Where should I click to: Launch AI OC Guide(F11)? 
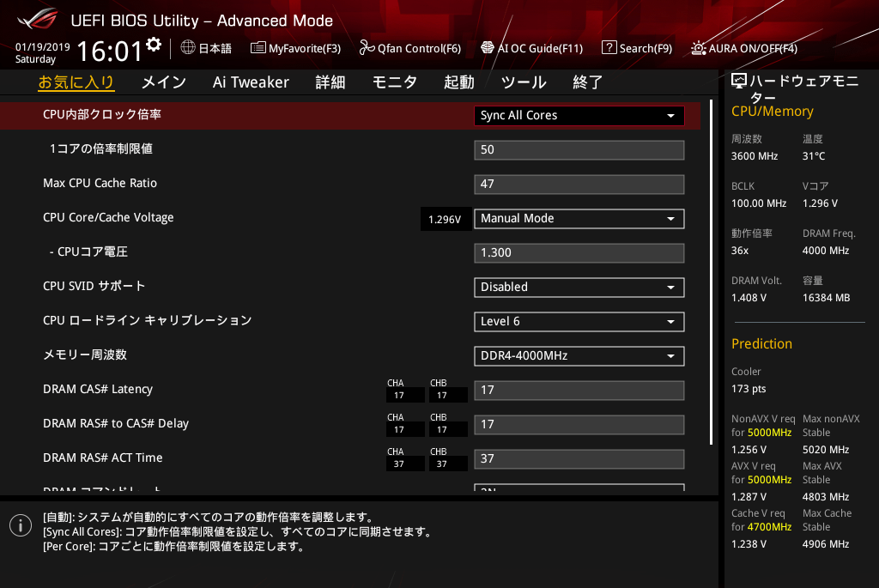(x=532, y=48)
